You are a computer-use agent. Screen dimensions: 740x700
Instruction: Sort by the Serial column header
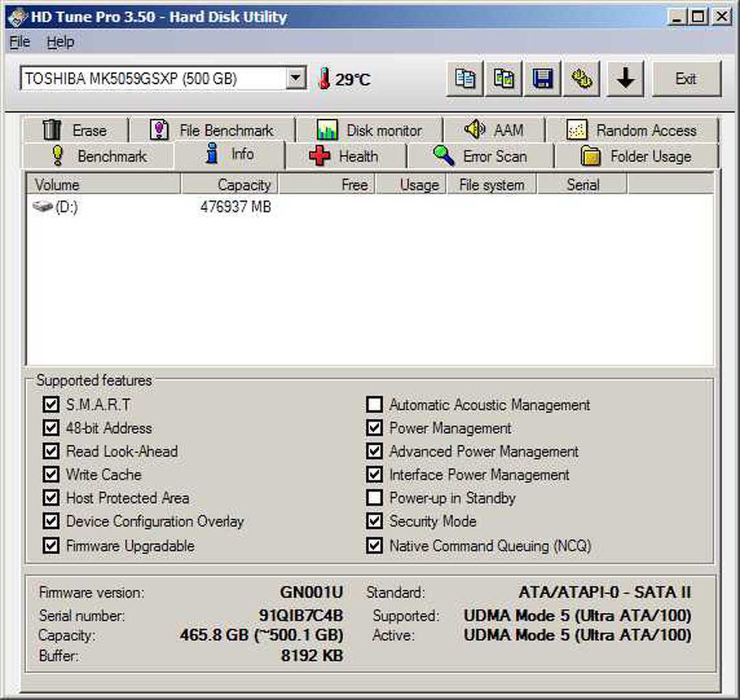(583, 185)
